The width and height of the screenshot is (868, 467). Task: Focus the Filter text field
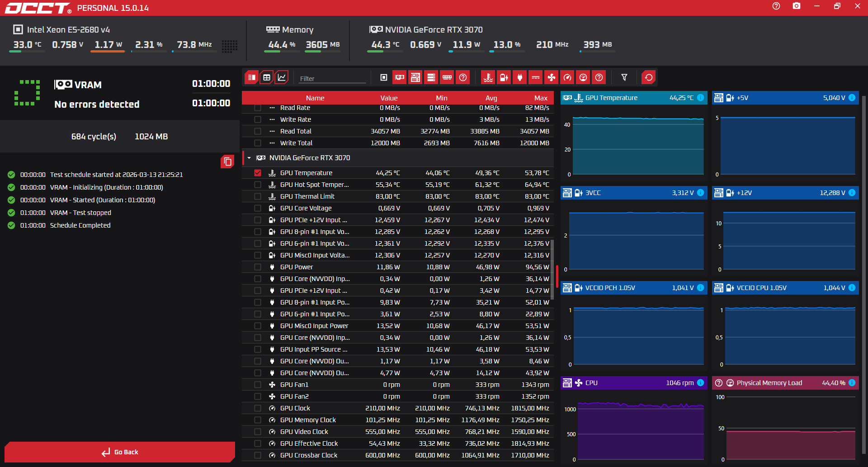332,78
